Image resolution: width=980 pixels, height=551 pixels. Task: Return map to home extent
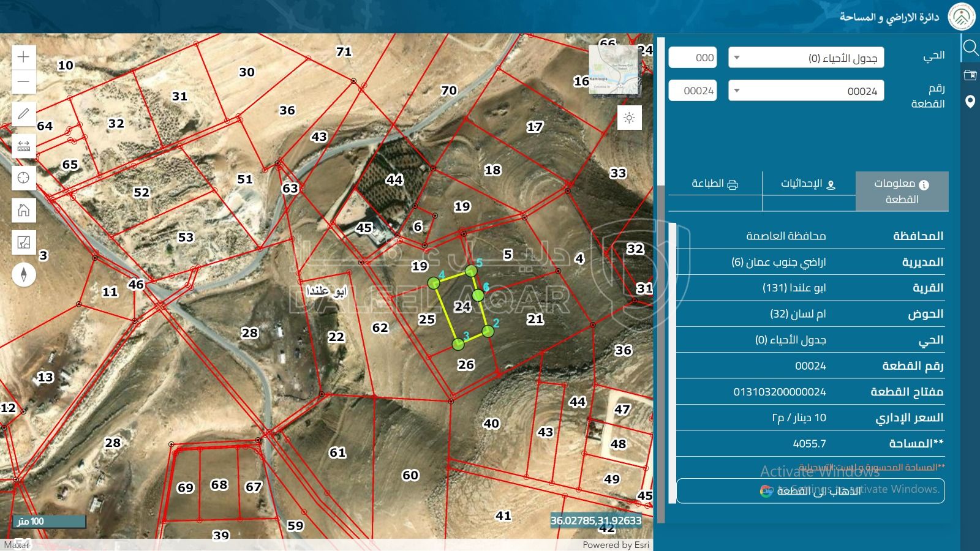click(23, 211)
